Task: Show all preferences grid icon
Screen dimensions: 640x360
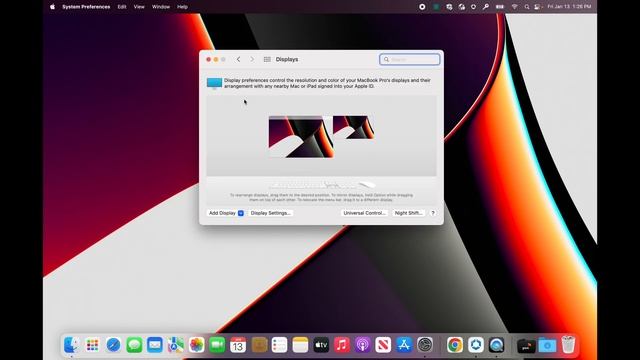Action: [x=267, y=60]
